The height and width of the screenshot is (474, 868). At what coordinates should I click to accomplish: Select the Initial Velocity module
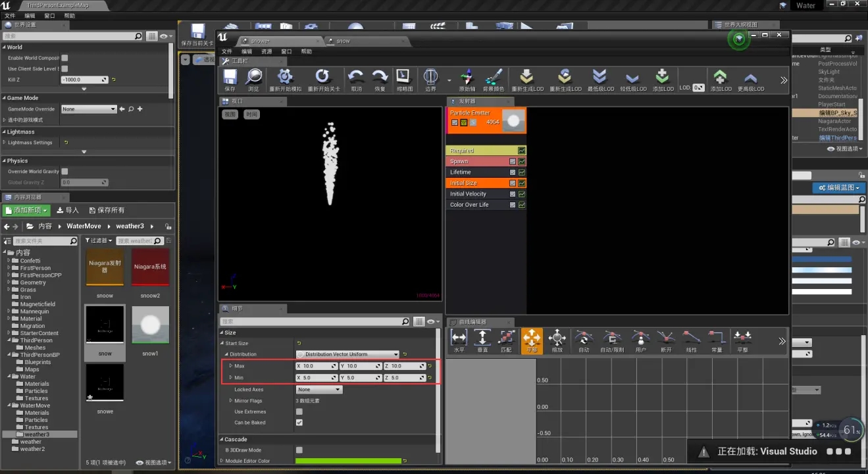[468, 194]
